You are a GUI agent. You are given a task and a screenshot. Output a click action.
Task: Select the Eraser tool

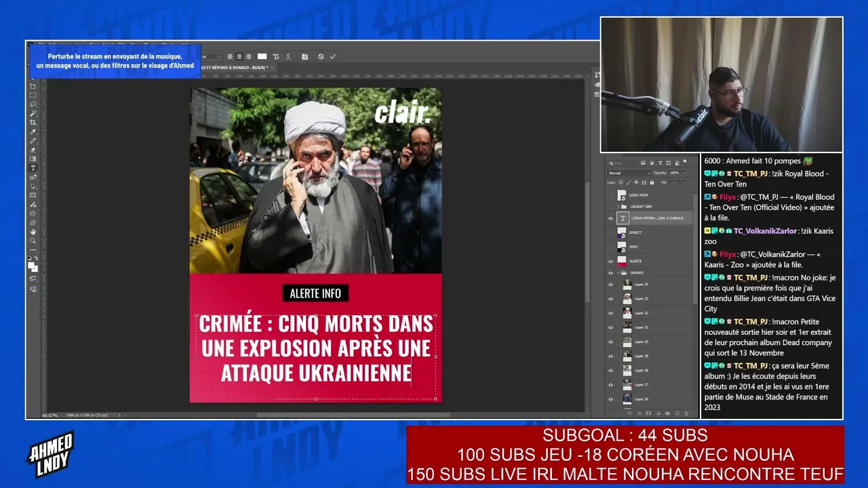(33, 150)
